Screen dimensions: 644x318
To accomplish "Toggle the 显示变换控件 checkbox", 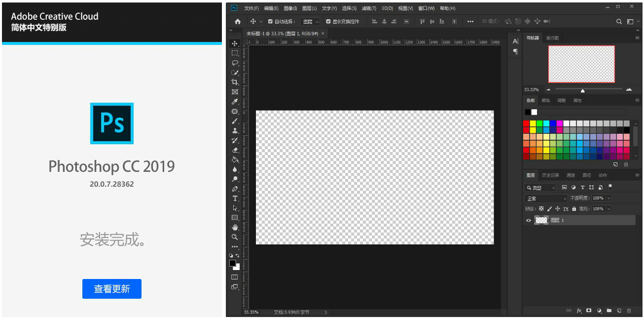I will [x=328, y=22].
